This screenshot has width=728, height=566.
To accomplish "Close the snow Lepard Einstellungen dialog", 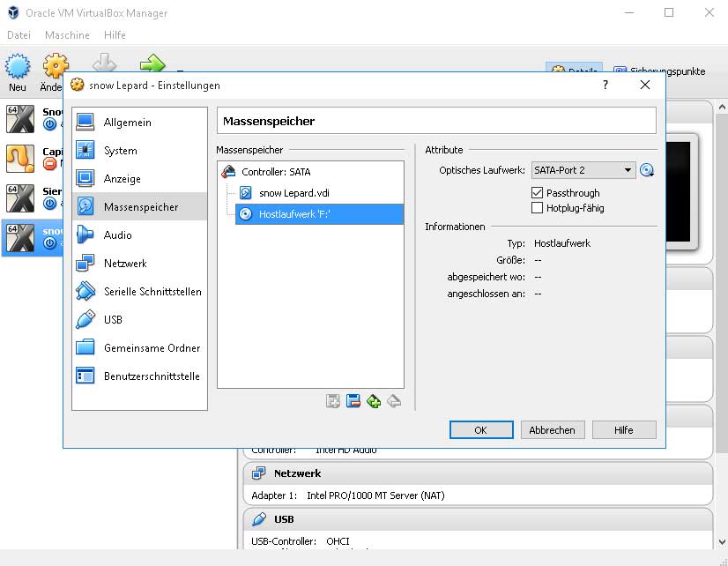I will coord(645,85).
